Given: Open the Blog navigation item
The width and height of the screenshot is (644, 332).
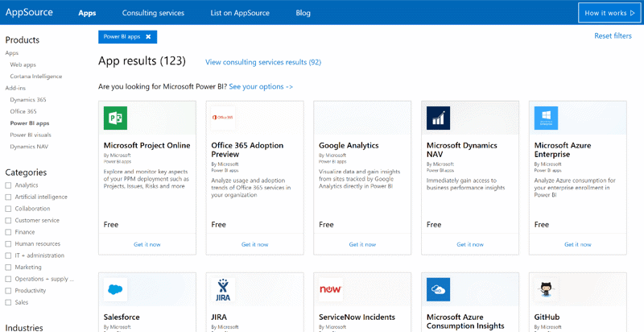Looking at the screenshot, I should [x=303, y=13].
